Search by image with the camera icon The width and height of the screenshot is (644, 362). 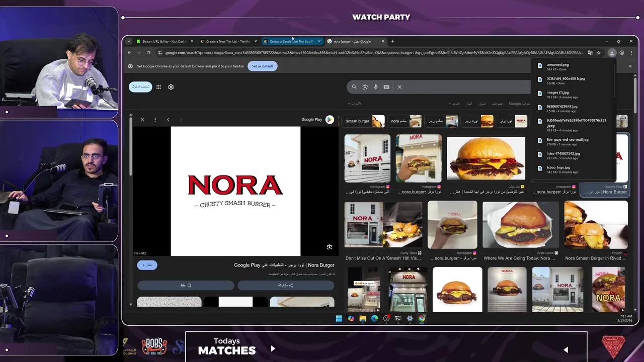[365, 87]
